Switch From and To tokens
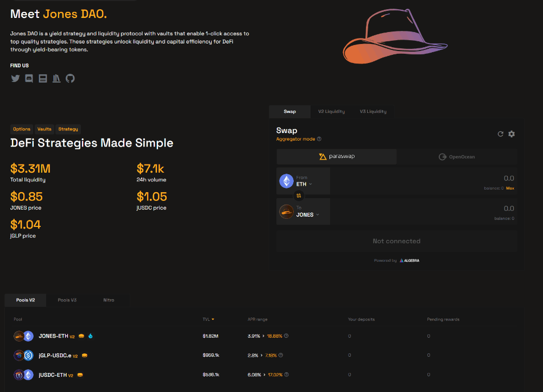543x392 pixels. pos(299,195)
